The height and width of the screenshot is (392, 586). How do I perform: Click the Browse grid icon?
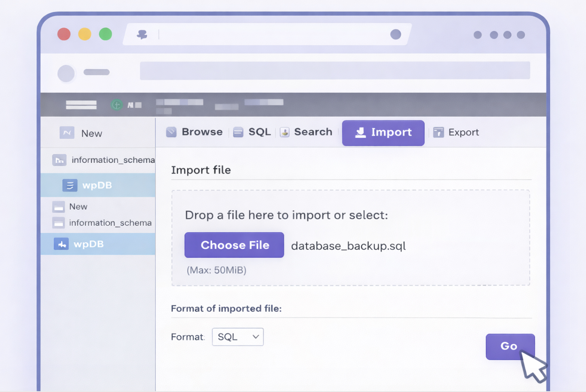171,132
